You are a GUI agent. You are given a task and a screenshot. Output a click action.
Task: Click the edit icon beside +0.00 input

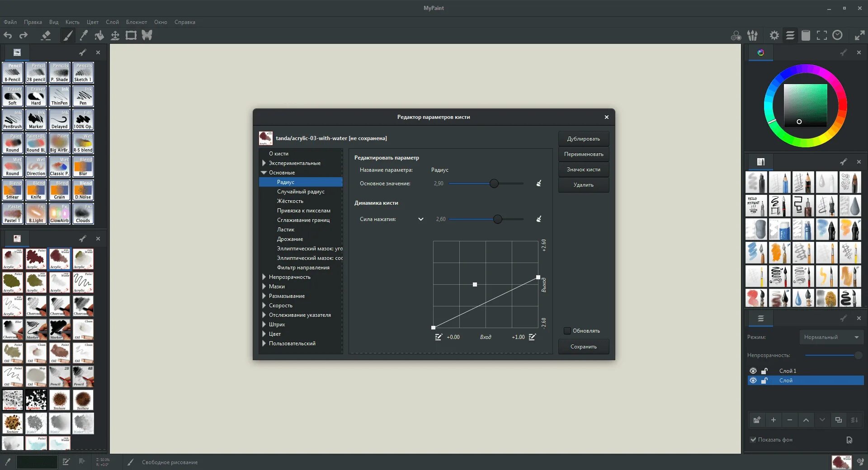439,337
